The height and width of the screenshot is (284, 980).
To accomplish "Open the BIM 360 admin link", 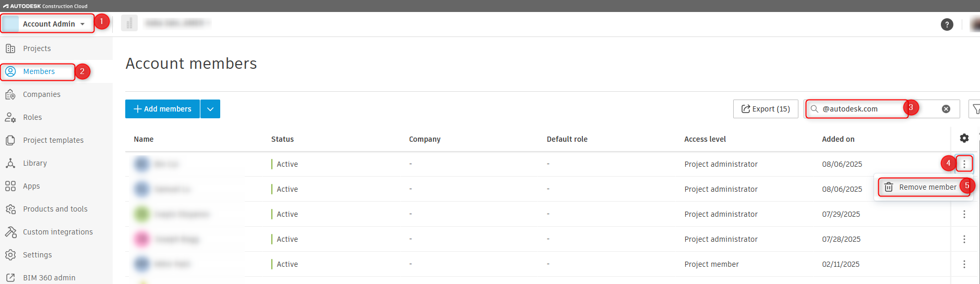I will click(x=49, y=278).
